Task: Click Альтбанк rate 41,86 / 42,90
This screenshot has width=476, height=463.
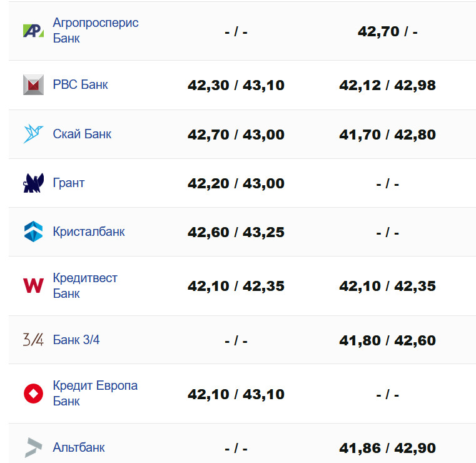Action: pyautogui.click(x=387, y=449)
